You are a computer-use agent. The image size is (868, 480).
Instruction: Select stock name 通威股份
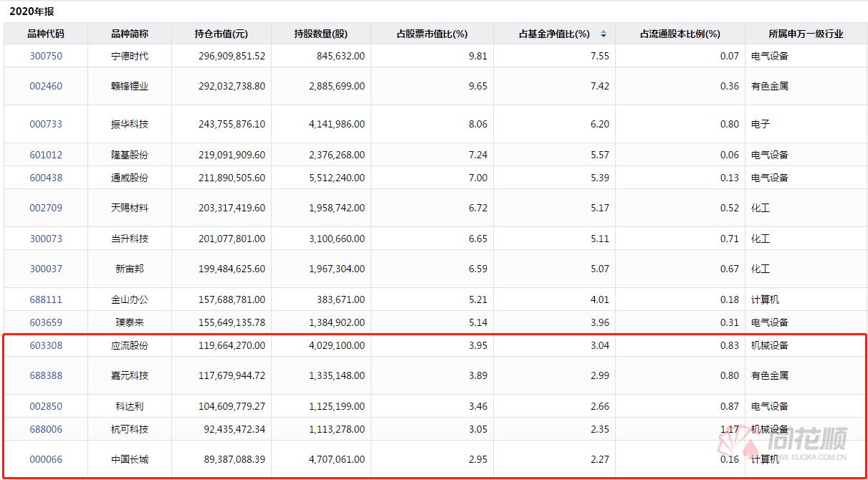tap(130, 178)
